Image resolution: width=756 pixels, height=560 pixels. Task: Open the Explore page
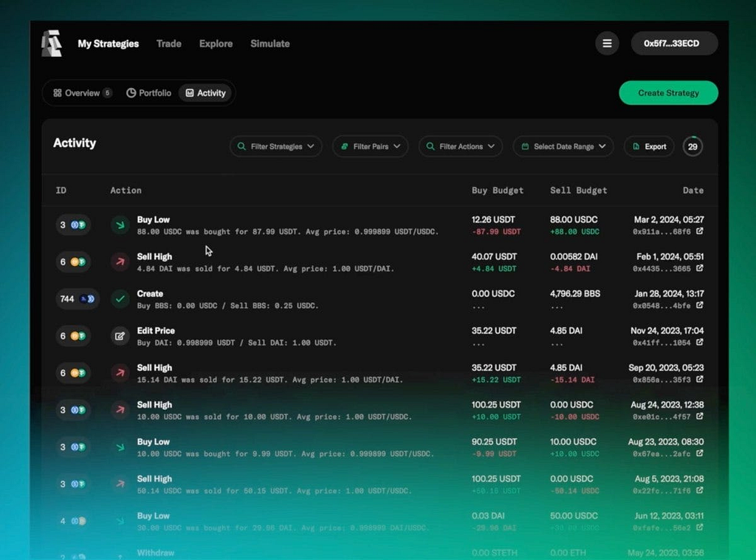pyautogui.click(x=216, y=44)
